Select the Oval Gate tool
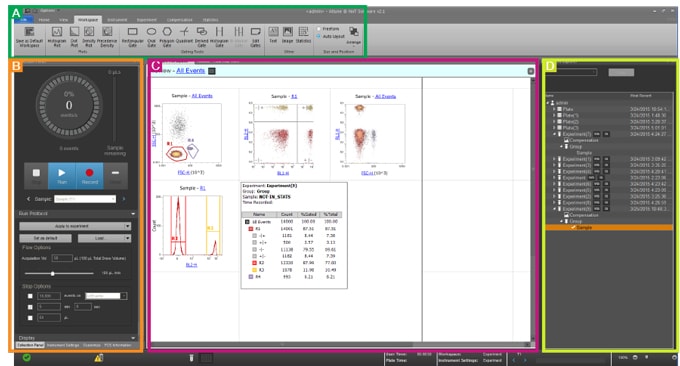 tap(151, 36)
